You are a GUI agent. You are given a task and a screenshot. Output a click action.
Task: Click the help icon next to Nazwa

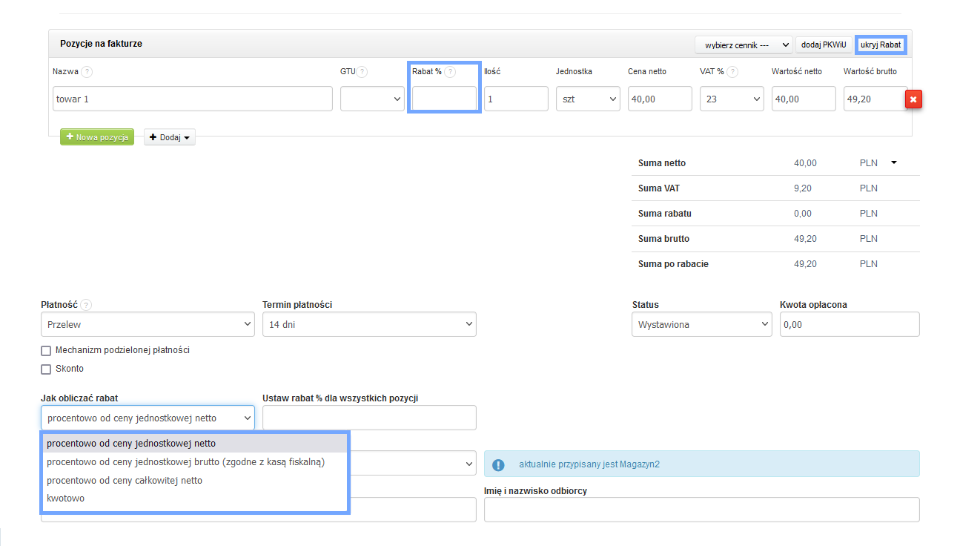(x=87, y=72)
